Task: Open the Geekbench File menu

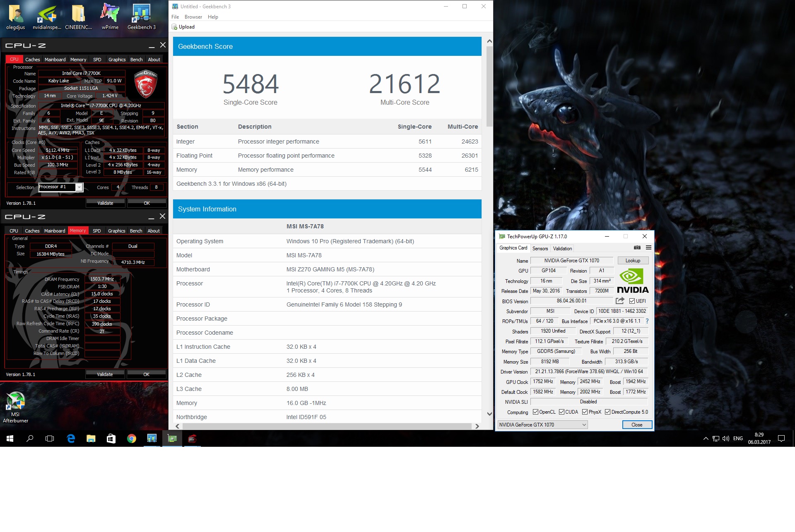Action: point(175,17)
